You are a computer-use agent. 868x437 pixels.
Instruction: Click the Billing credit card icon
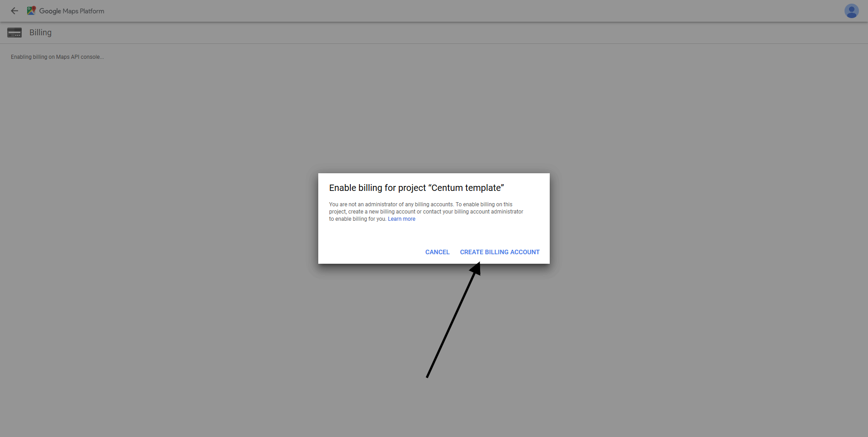click(x=14, y=33)
